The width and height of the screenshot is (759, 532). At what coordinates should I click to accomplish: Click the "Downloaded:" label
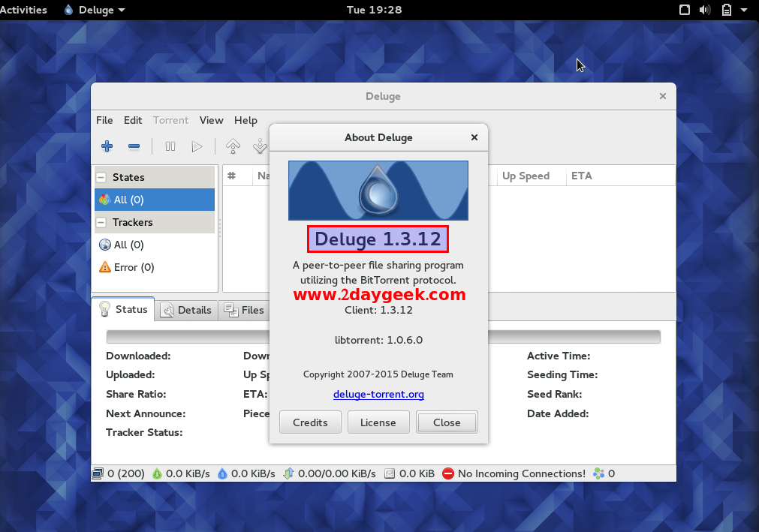click(138, 356)
